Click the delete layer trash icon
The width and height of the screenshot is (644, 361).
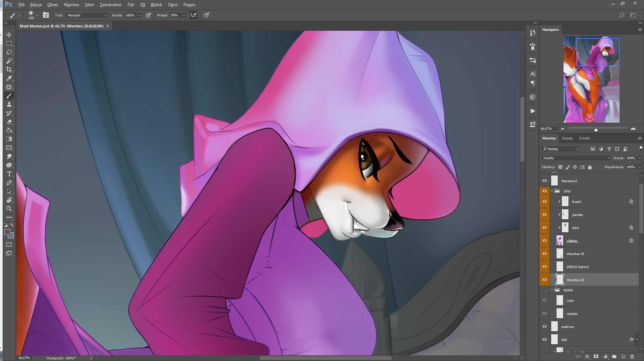632,357
